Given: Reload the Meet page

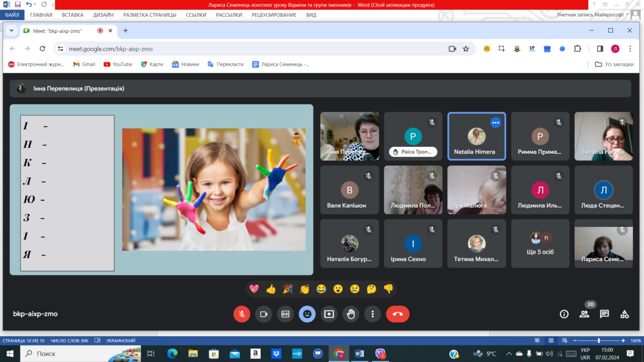Looking at the screenshot, I should (42, 49).
